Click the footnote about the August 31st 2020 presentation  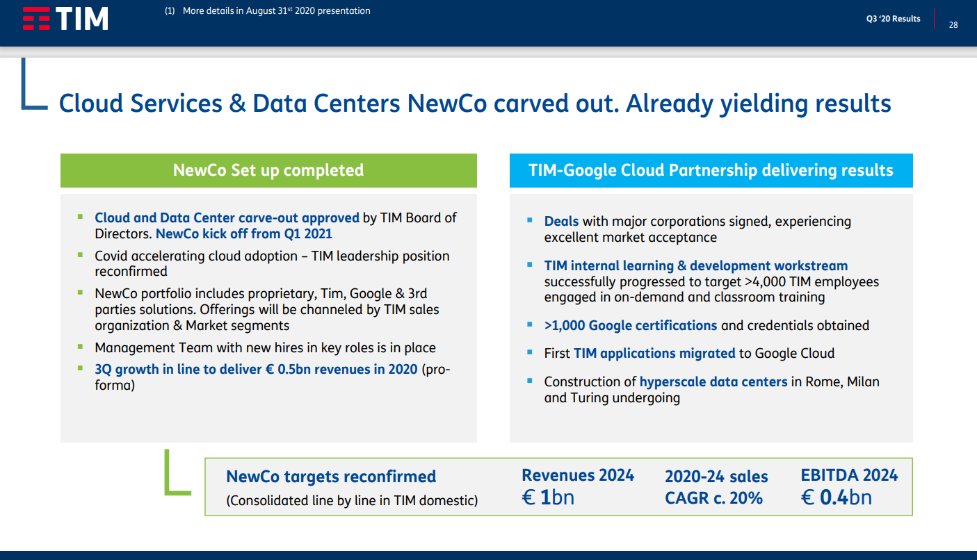pos(268,11)
